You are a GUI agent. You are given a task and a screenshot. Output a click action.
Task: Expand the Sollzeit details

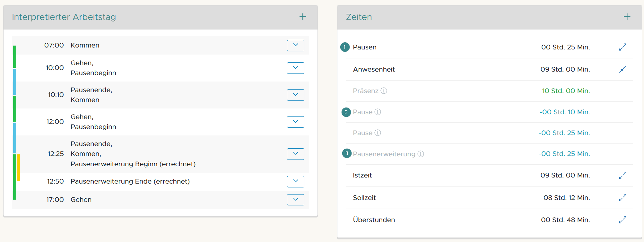coord(622,198)
